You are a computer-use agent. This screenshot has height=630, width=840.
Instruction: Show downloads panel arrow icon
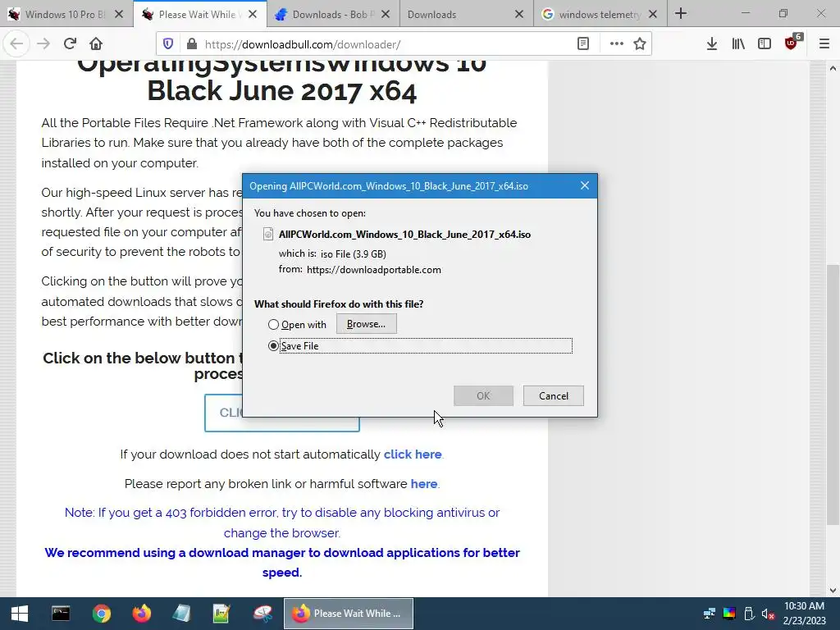click(x=711, y=44)
